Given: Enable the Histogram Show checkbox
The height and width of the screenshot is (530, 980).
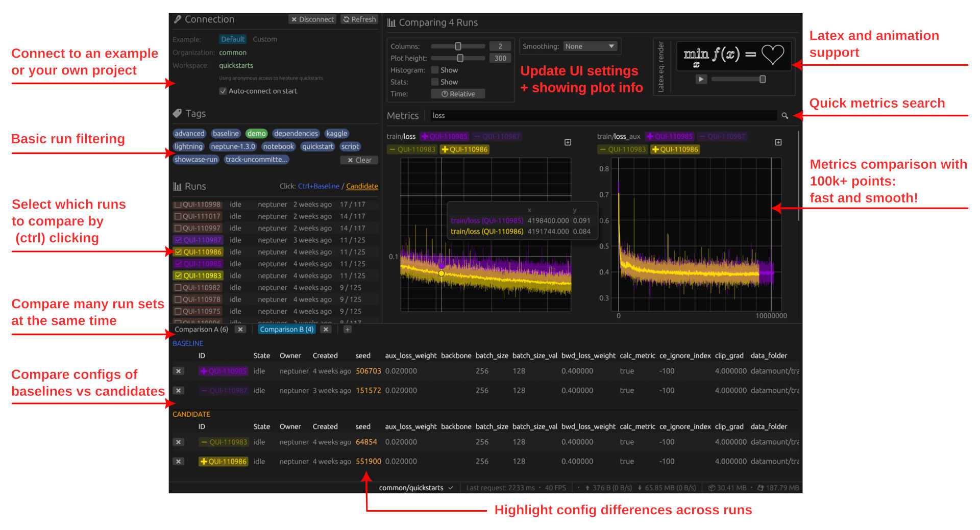Looking at the screenshot, I should point(435,70).
